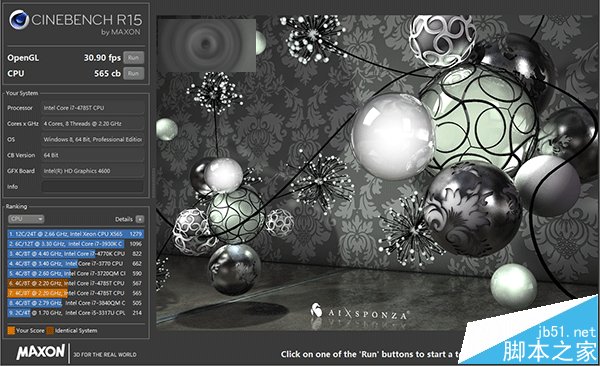Click the Identical System legend swatch

(x=50, y=330)
